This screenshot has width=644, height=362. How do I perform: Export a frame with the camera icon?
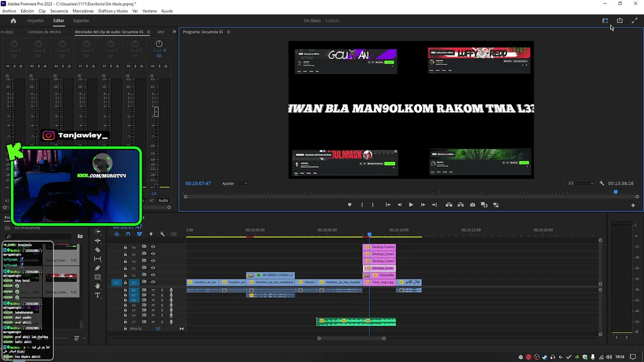tap(472, 205)
